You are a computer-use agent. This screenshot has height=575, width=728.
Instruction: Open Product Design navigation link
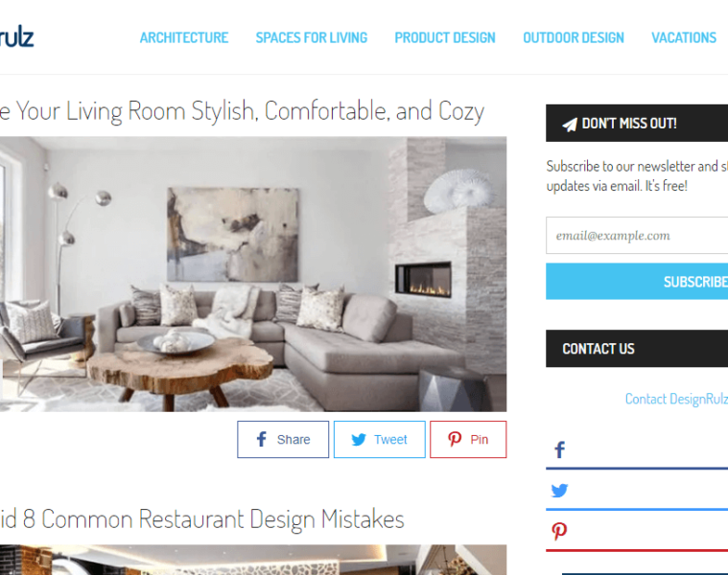[x=445, y=37]
